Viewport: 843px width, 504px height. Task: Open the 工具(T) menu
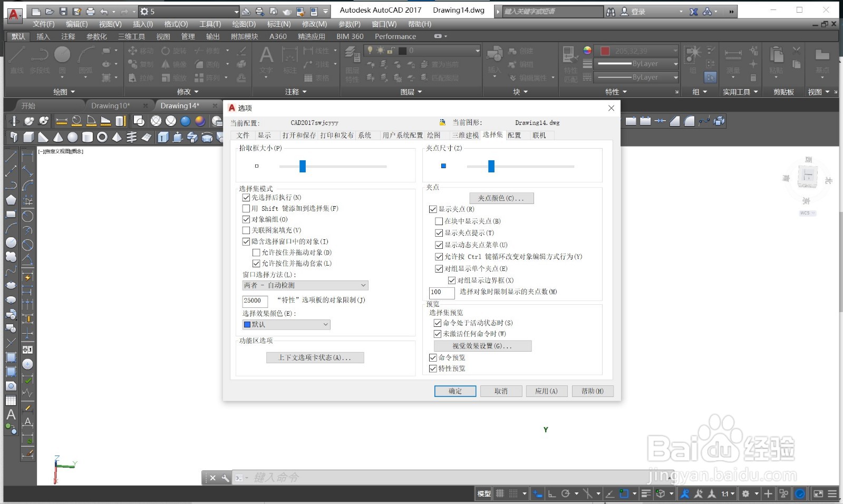point(210,24)
